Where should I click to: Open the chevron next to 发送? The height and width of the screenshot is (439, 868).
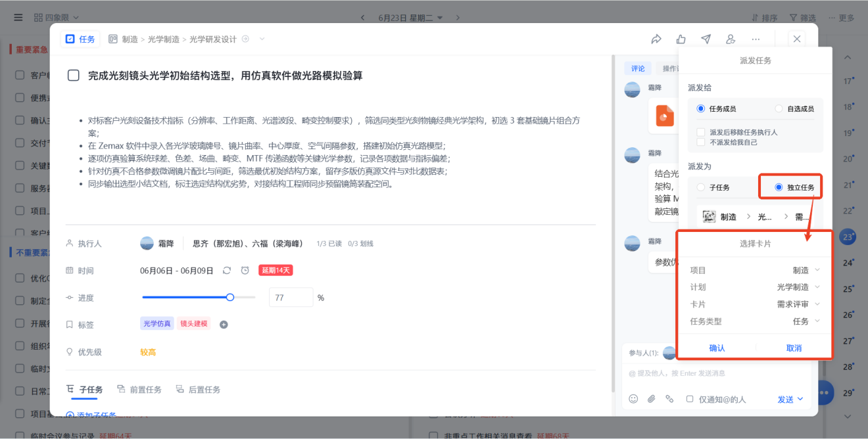click(x=800, y=399)
